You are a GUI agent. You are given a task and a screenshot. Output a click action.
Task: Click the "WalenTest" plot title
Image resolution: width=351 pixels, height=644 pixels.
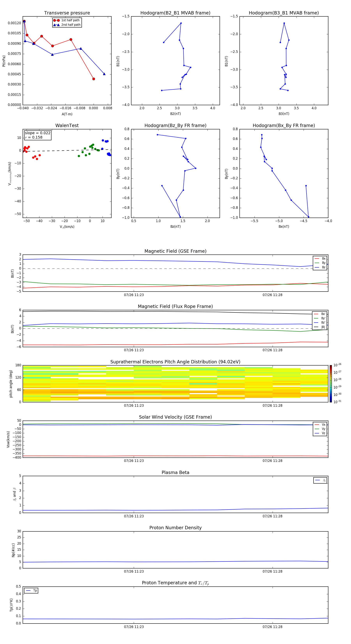pyautogui.click(x=67, y=125)
